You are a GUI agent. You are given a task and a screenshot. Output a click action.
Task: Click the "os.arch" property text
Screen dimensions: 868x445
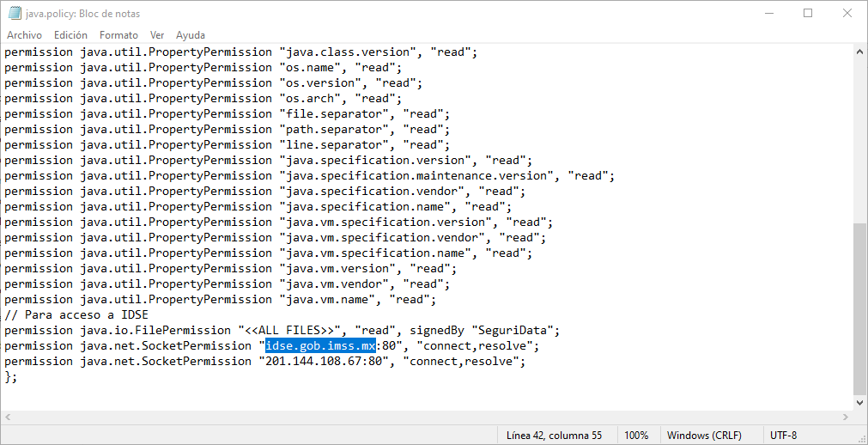(x=310, y=99)
